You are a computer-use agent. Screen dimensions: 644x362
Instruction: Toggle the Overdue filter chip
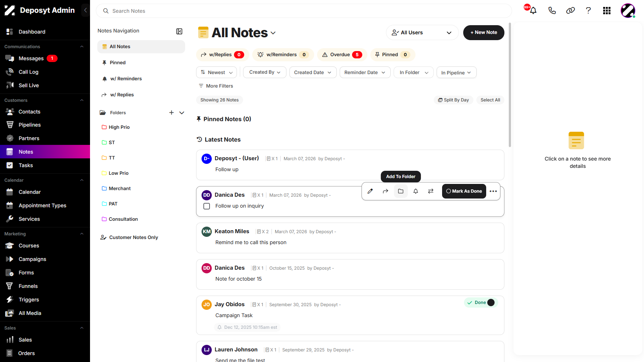pos(342,55)
